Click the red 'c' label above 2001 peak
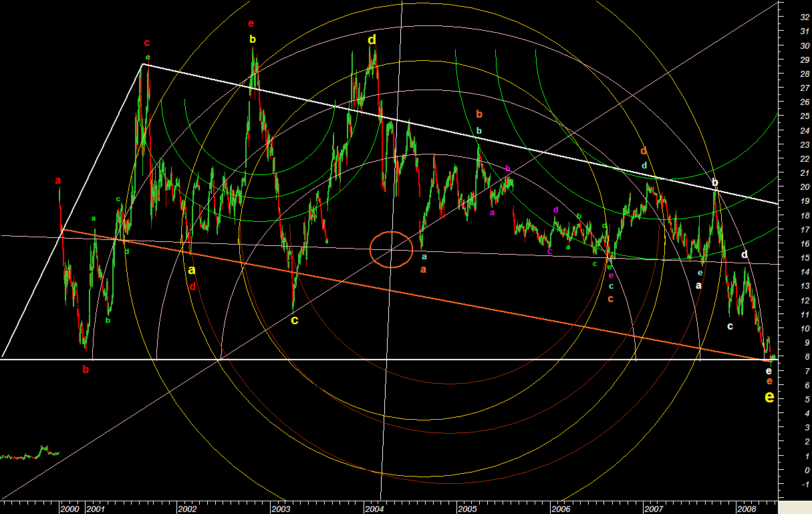Screen dimensions: 812x514 pos(147,43)
